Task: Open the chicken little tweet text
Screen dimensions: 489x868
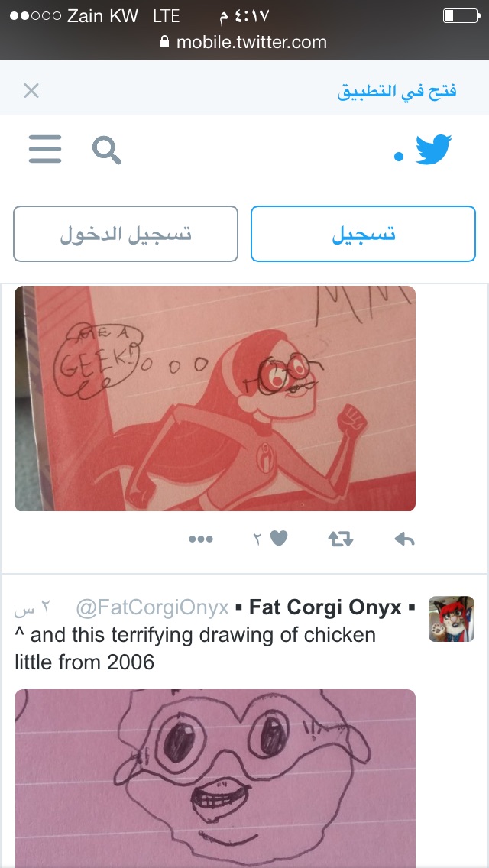Action: click(x=195, y=648)
